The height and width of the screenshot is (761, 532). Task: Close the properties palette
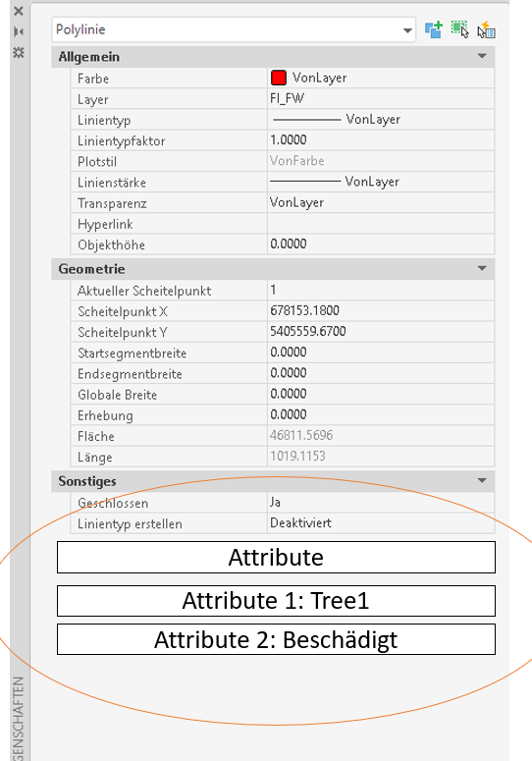click(19, 11)
